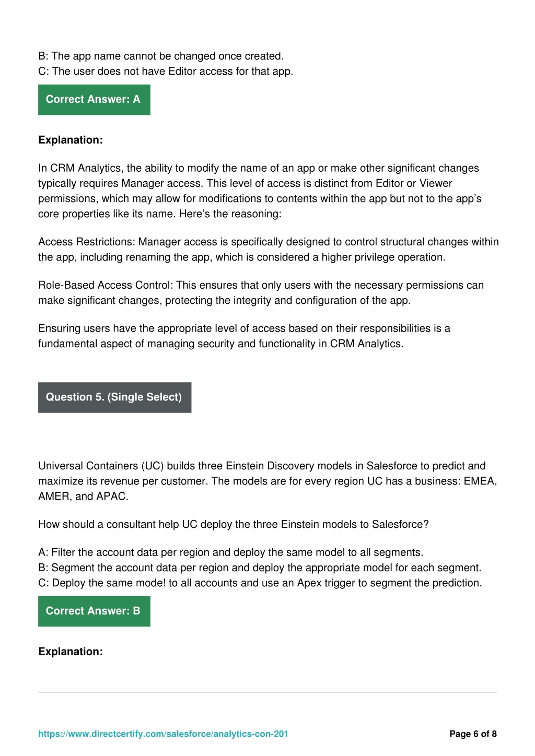Click the line 'C: The user does not have Editor access'

tap(166, 71)
